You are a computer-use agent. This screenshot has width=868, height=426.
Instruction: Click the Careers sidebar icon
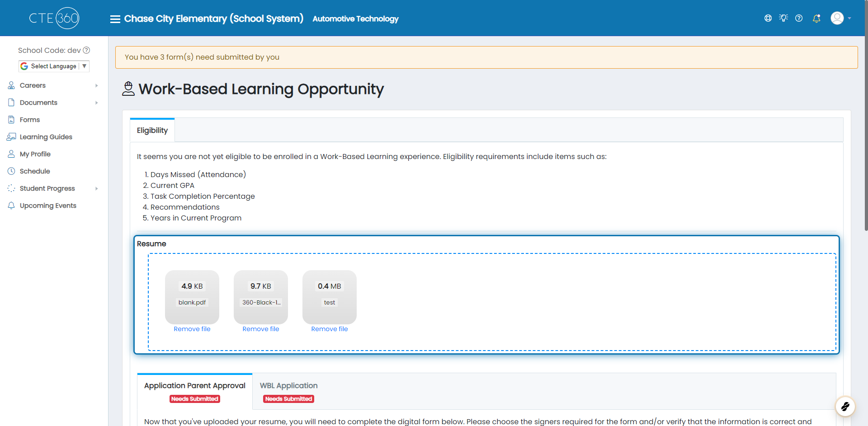tap(11, 85)
